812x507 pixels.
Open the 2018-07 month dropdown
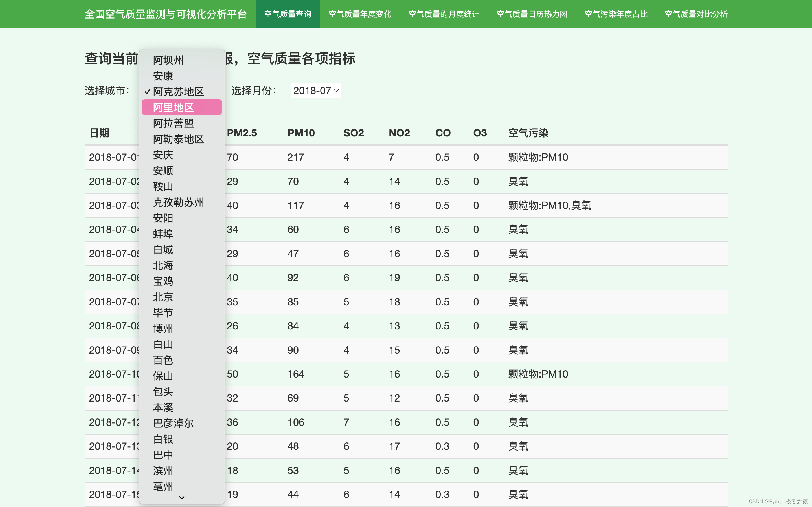(315, 91)
